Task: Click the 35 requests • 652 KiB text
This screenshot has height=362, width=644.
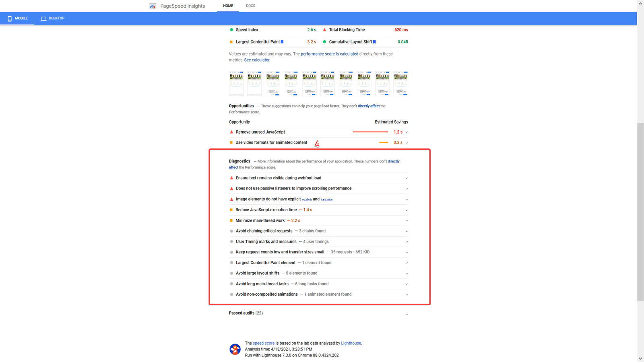Action: click(x=350, y=252)
